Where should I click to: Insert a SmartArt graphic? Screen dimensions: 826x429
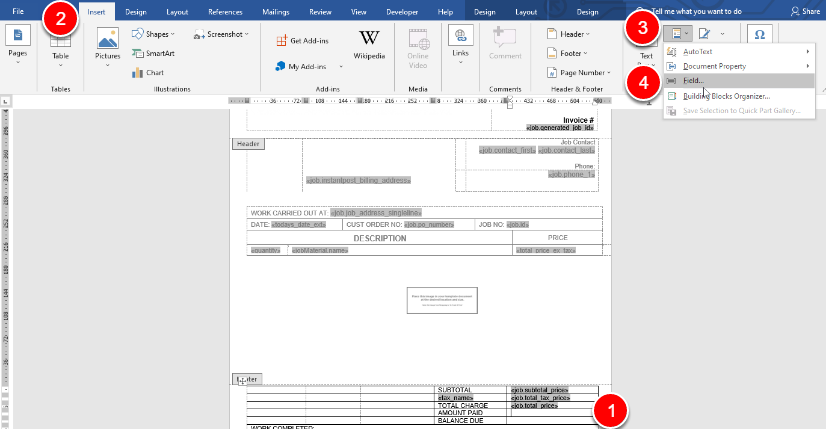click(x=153, y=53)
